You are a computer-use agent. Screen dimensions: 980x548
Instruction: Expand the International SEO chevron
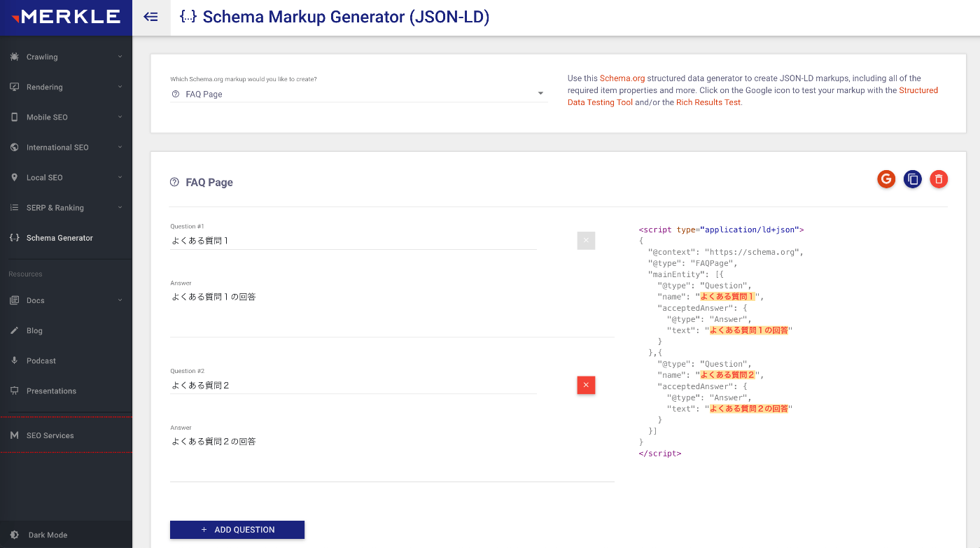tap(120, 147)
